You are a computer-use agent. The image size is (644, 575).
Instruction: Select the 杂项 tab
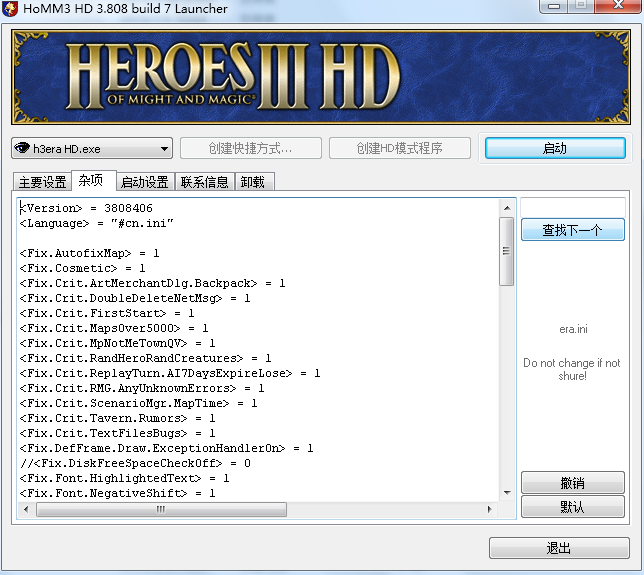(x=94, y=180)
